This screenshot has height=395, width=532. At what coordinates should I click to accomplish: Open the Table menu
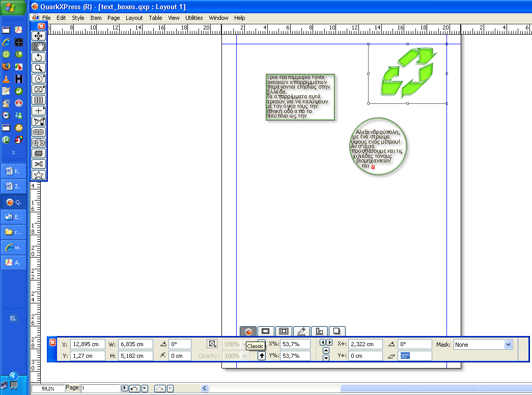coord(155,18)
